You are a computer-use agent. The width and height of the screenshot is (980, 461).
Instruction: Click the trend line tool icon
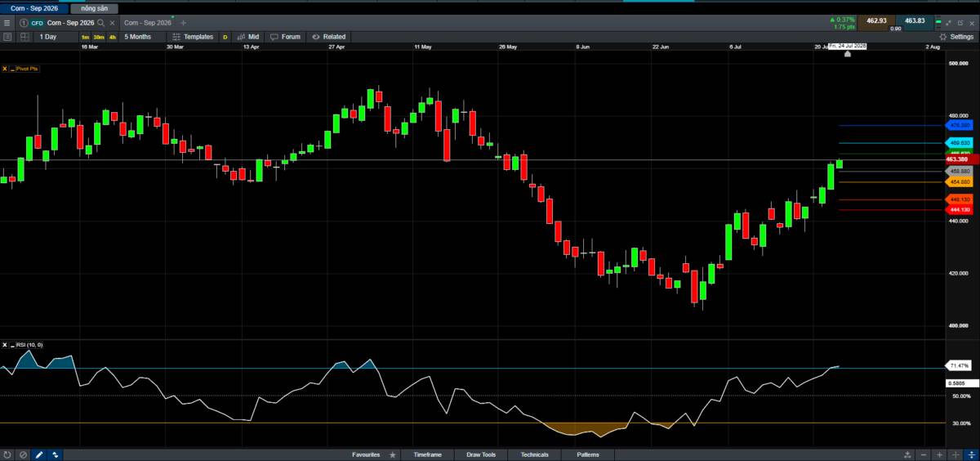(x=55, y=454)
